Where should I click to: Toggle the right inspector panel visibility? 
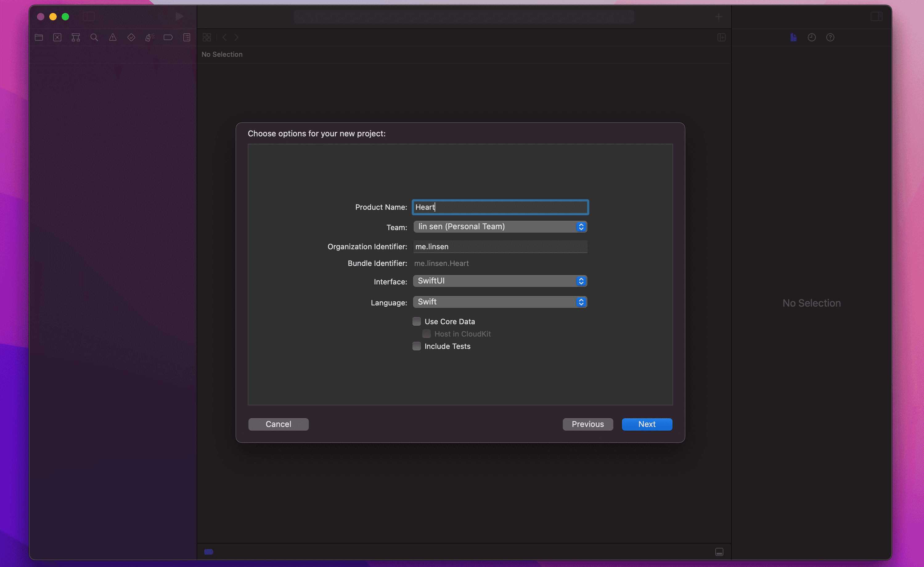click(876, 17)
